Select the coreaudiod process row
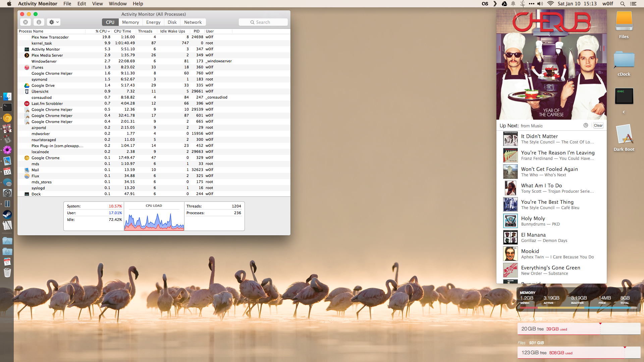This screenshot has width=644, height=362. [x=154, y=98]
